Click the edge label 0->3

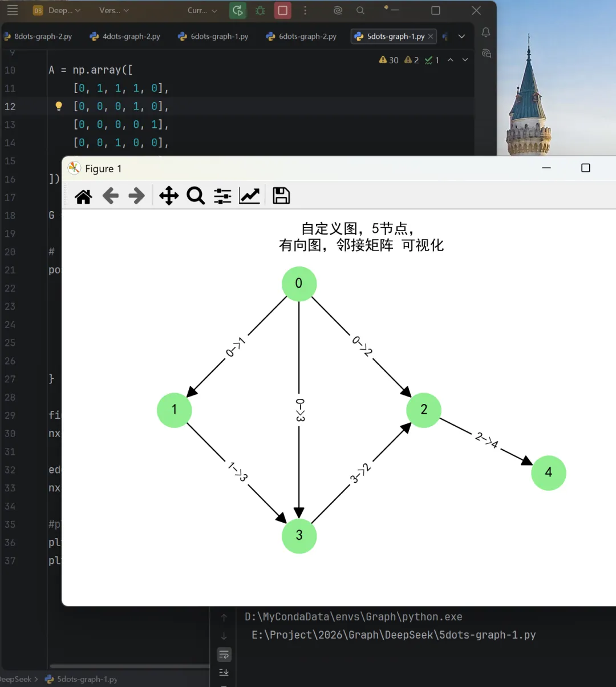point(299,410)
